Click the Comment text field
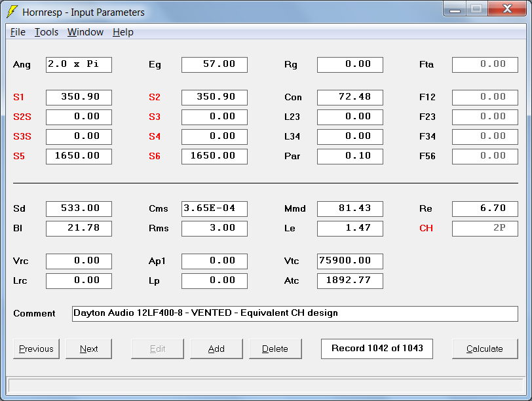This screenshot has height=401, width=532. pos(295,314)
